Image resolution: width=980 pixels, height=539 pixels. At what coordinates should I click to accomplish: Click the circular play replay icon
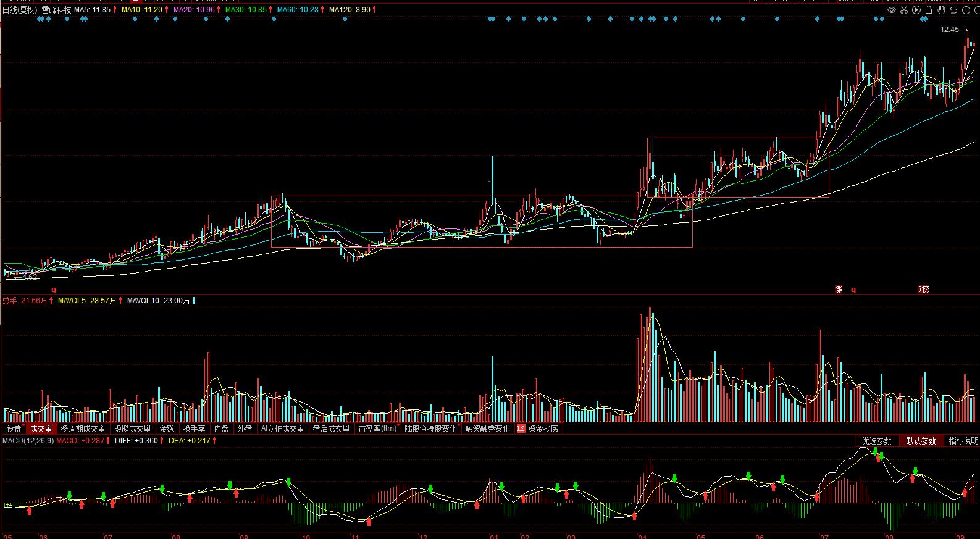tap(916, 10)
